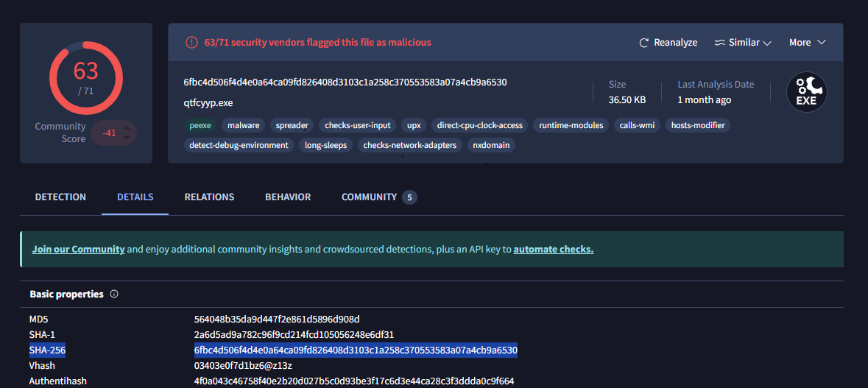The height and width of the screenshot is (388, 868).
Task: Click the 63/71 detection score circle
Action: [85, 76]
